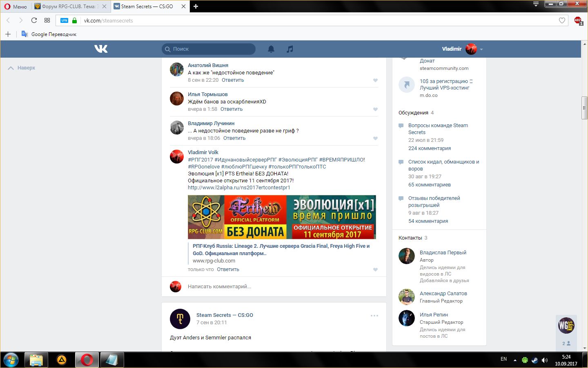Image resolution: width=588 pixels, height=368 pixels.
Task: Close the Форум RPG-CLUB tab
Action: tap(104, 6)
